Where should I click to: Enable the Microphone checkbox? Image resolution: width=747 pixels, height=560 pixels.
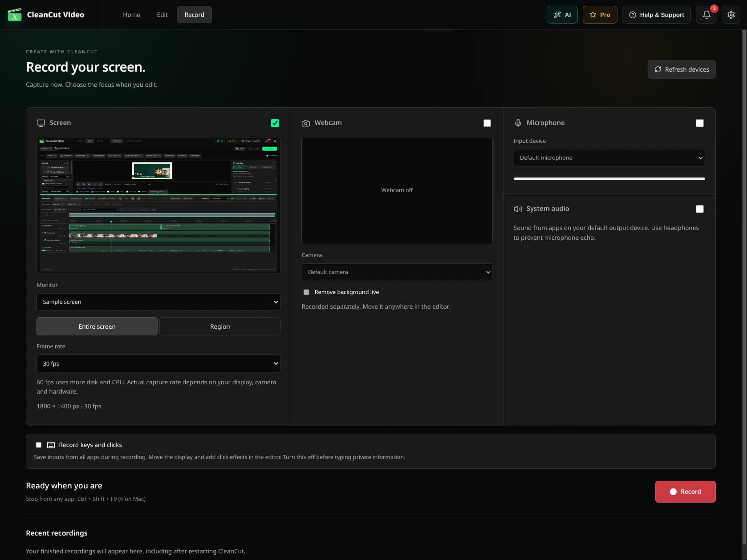click(x=700, y=123)
